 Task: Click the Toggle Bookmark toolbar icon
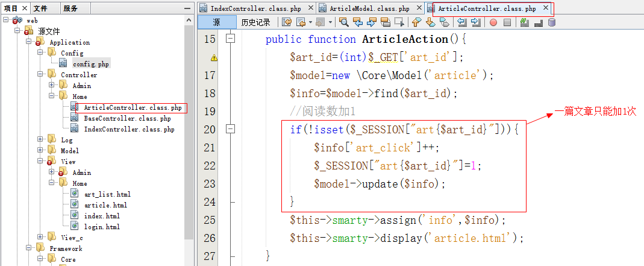(445, 22)
